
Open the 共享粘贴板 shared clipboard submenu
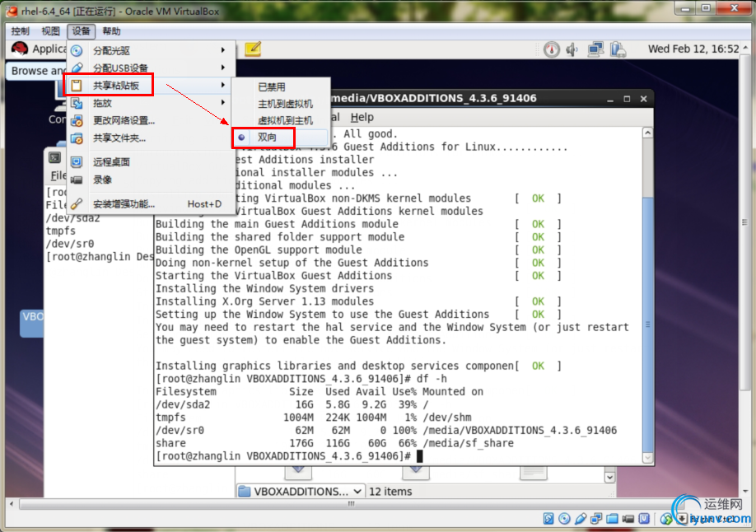click(151, 86)
